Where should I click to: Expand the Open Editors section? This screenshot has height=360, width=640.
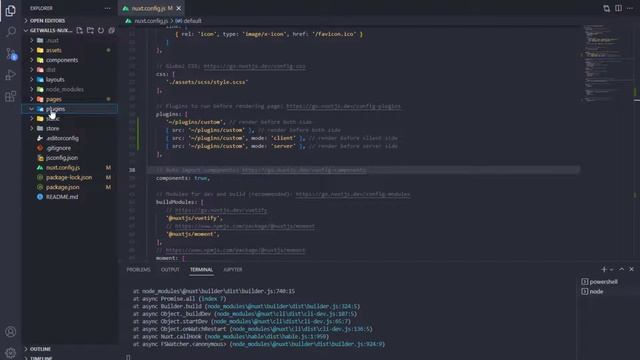coord(47,20)
